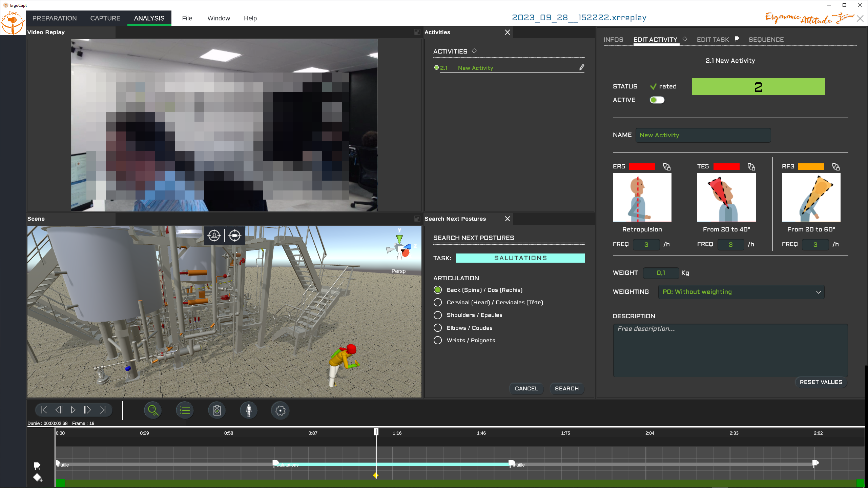Open the Window menu
The width and height of the screenshot is (868, 488).
[219, 18]
